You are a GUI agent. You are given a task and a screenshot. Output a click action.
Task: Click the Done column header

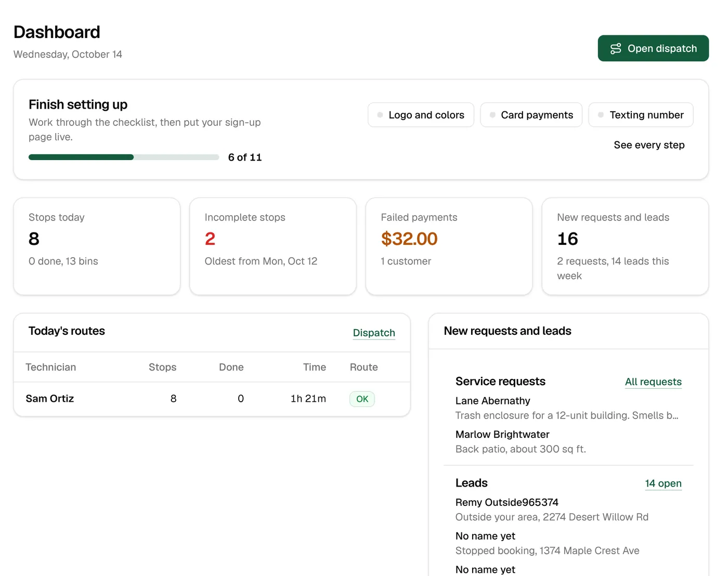pyautogui.click(x=231, y=367)
